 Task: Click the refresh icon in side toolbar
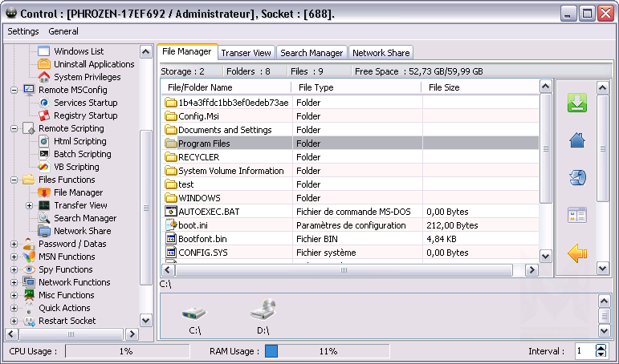point(577,177)
